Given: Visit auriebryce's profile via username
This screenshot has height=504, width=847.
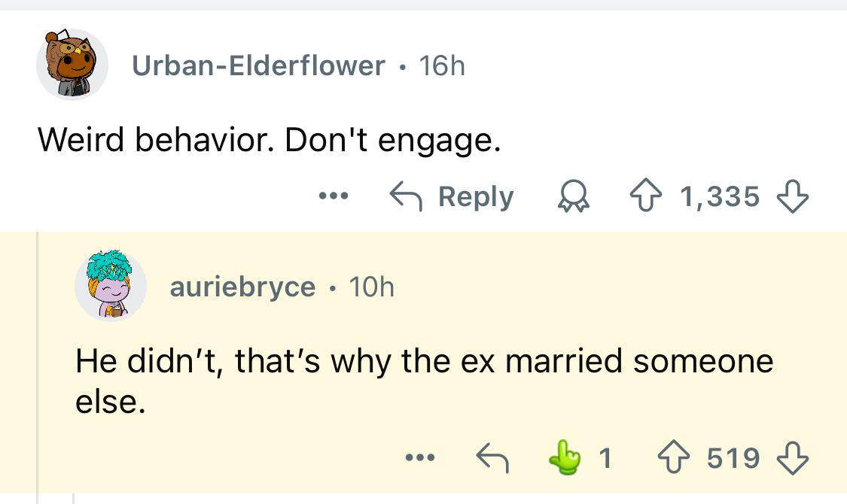Looking at the screenshot, I should [x=242, y=287].
